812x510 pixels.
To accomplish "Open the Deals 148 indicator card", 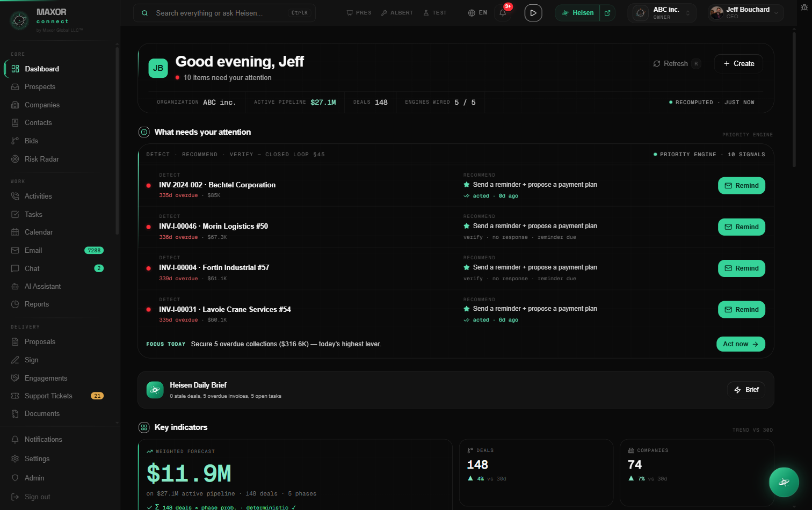I will point(536,472).
